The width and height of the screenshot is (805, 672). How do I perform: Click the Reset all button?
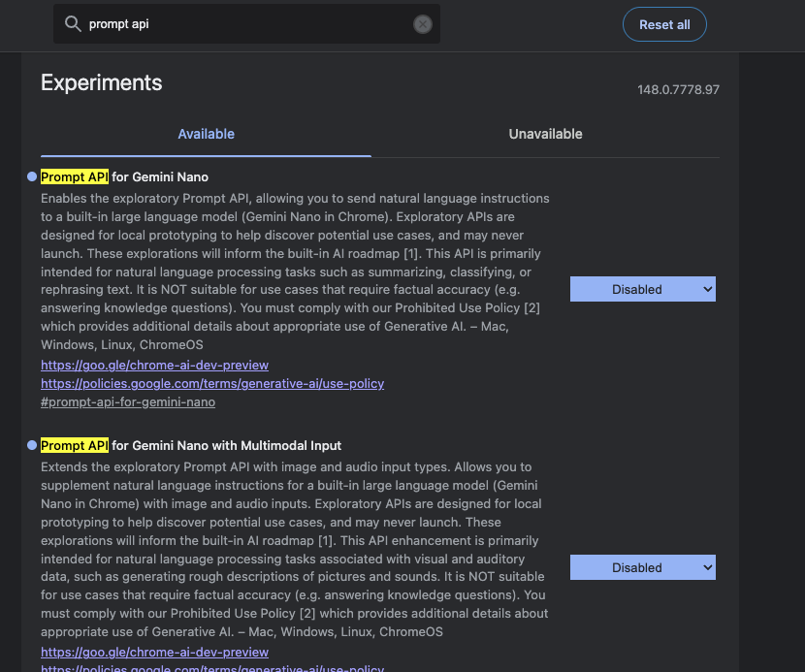pos(664,24)
